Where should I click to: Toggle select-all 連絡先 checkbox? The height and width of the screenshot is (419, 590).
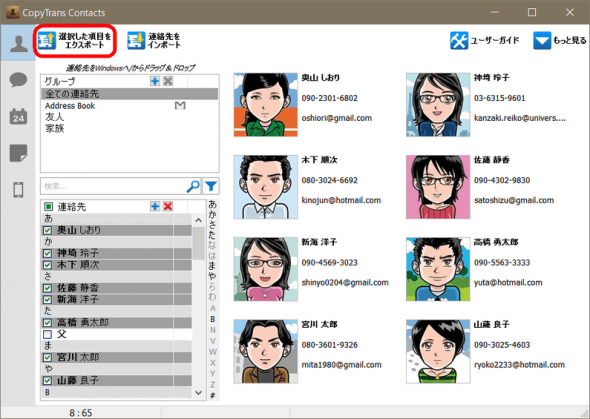[48, 206]
